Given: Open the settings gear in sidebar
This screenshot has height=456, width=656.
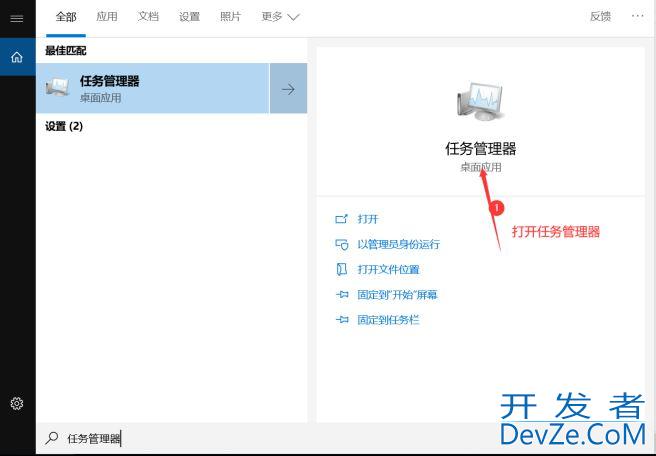Looking at the screenshot, I should pos(17,403).
